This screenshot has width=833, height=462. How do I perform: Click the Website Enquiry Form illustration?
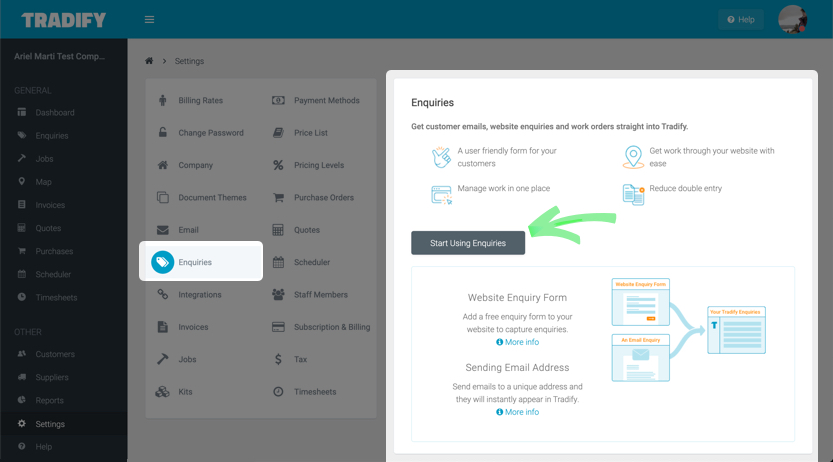(x=640, y=302)
